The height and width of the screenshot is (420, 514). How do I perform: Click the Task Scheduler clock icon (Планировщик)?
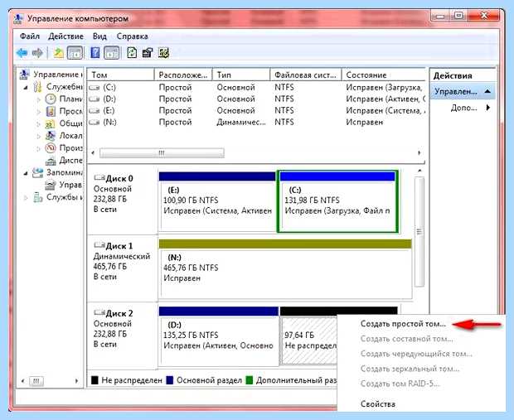pyautogui.click(x=51, y=99)
